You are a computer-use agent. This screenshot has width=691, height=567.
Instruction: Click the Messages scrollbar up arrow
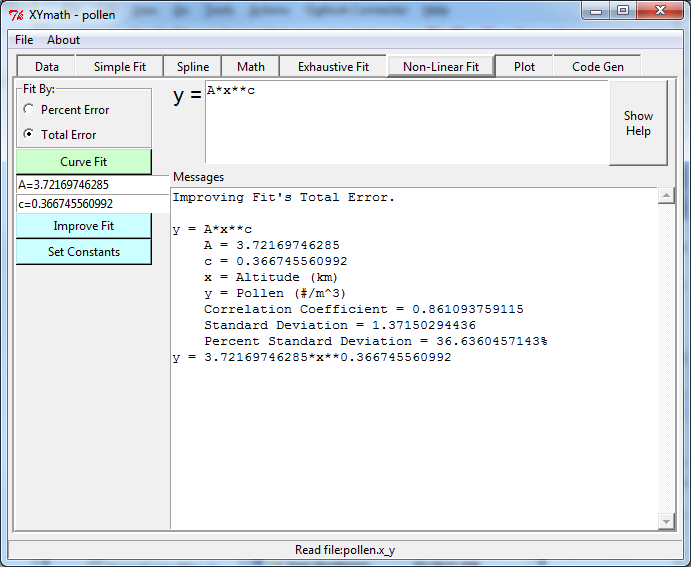pos(667,196)
